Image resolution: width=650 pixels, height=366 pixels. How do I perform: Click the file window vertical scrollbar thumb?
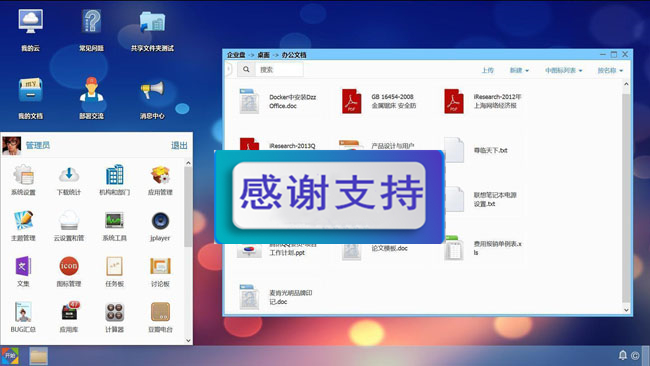point(626,198)
